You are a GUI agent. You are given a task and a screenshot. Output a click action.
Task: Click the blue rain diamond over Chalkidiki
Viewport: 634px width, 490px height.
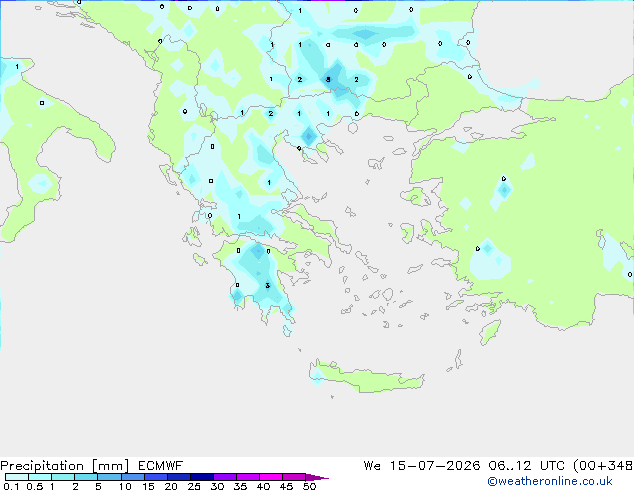[309, 136]
